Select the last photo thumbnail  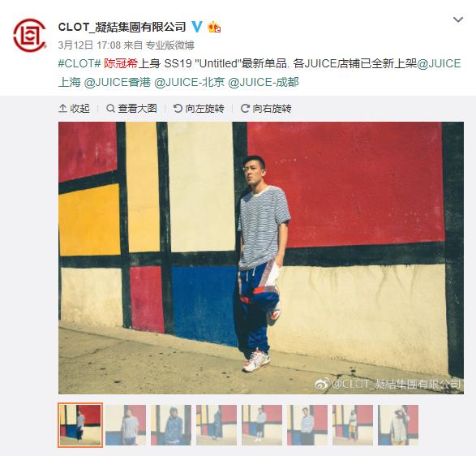click(398, 425)
